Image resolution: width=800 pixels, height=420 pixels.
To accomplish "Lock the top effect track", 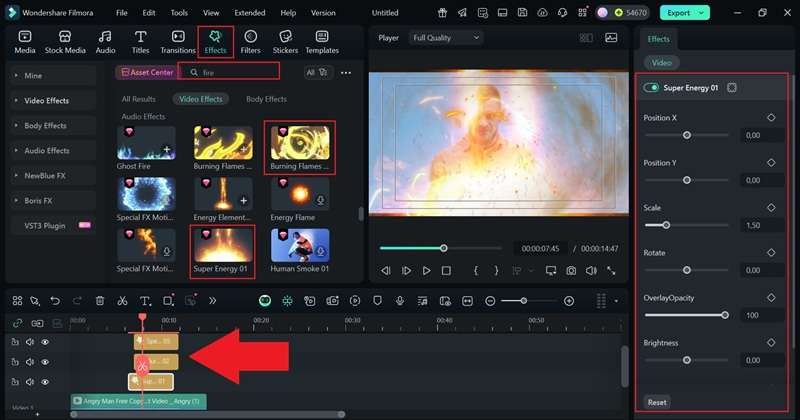I will coord(15,342).
